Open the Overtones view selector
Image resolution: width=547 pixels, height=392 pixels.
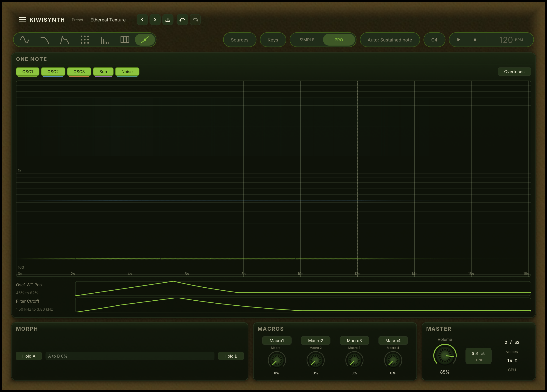(514, 72)
